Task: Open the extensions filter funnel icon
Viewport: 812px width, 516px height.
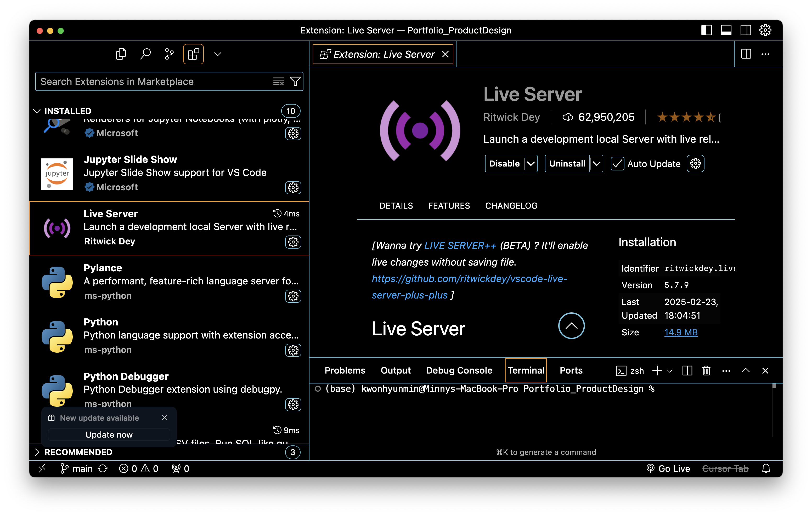Action: click(295, 81)
